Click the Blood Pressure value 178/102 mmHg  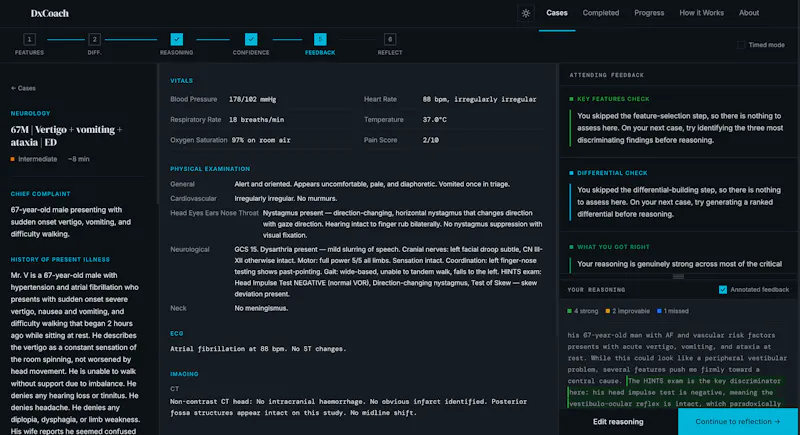pos(252,99)
